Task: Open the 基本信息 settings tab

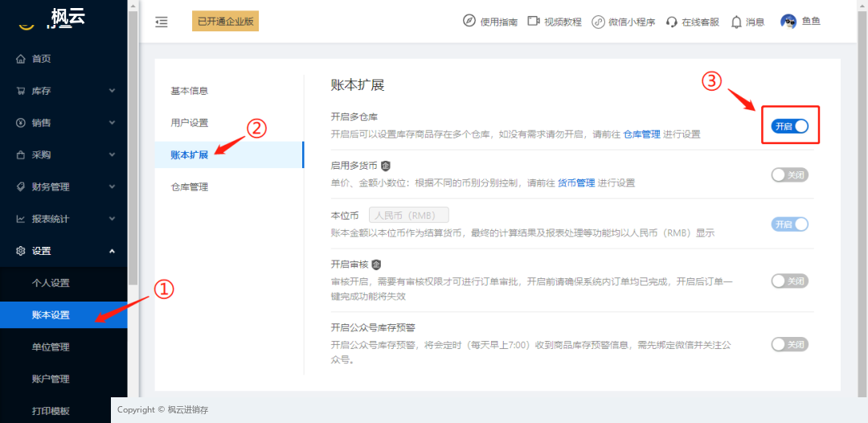Action: coord(229,91)
